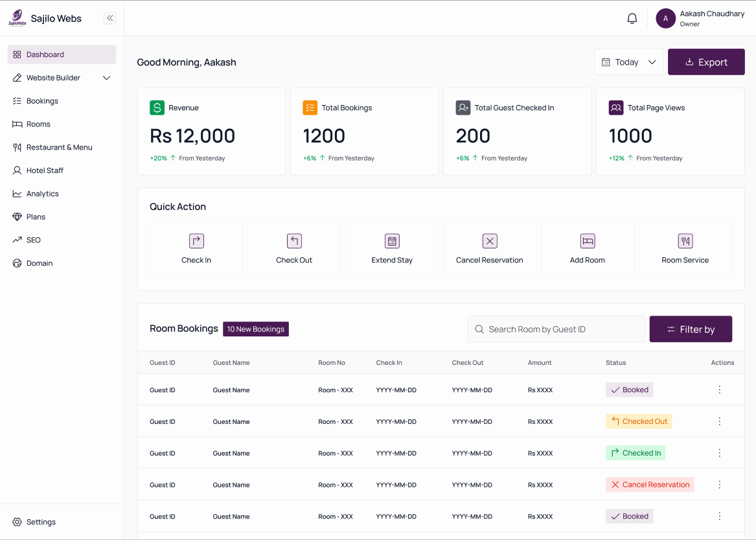Open actions menu for Cancel Reservation row

click(x=719, y=484)
